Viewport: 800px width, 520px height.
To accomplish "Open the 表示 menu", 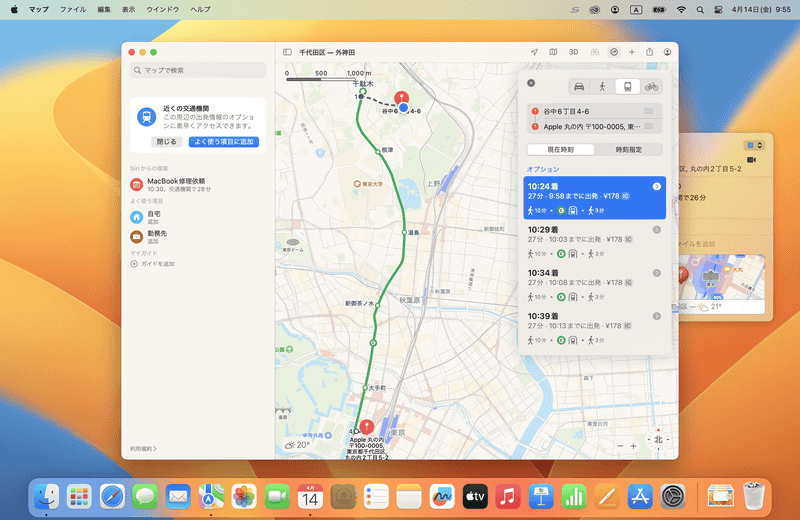I will click(129, 9).
